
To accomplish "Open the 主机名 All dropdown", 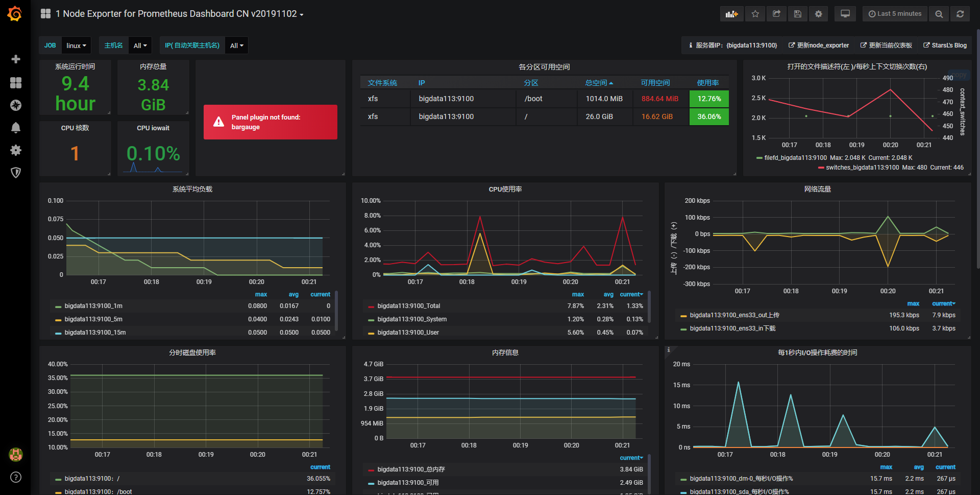I will click(140, 45).
